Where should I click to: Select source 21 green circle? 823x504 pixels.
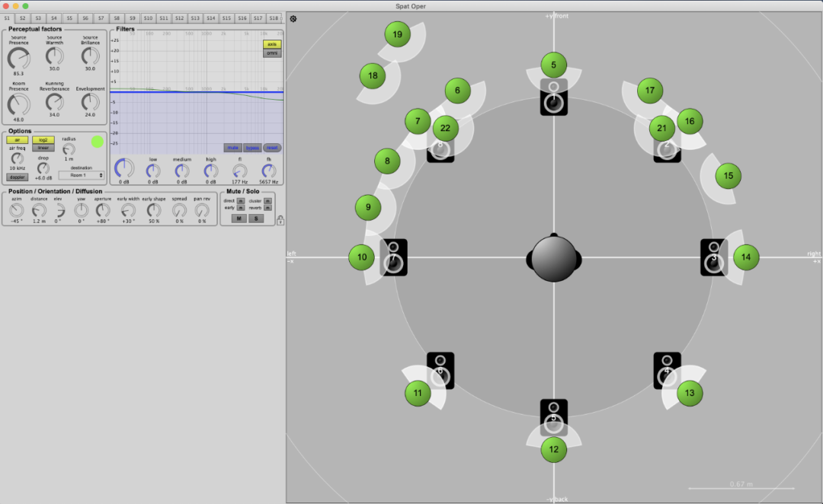[x=662, y=128]
